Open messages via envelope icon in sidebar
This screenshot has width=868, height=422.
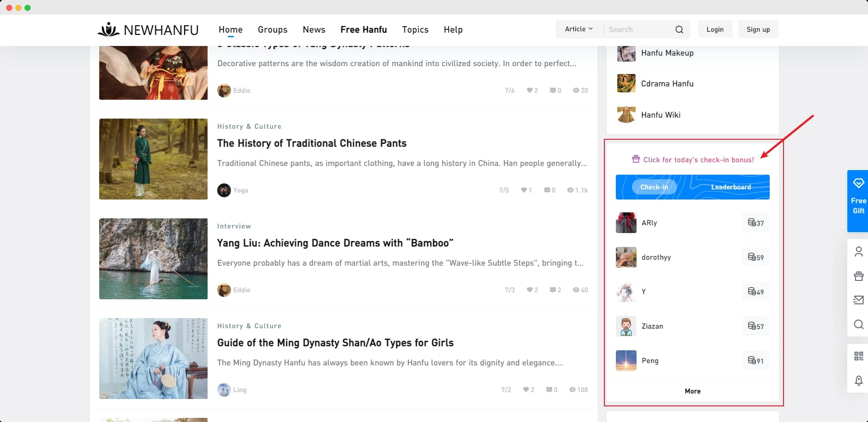click(x=858, y=300)
